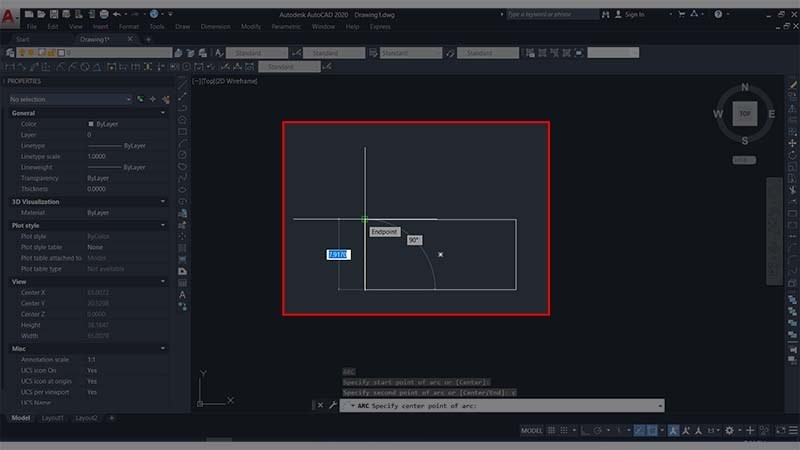The height and width of the screenshot is (450, 800).
Task: Collapse the Plot style section
Action: (163, 225)
